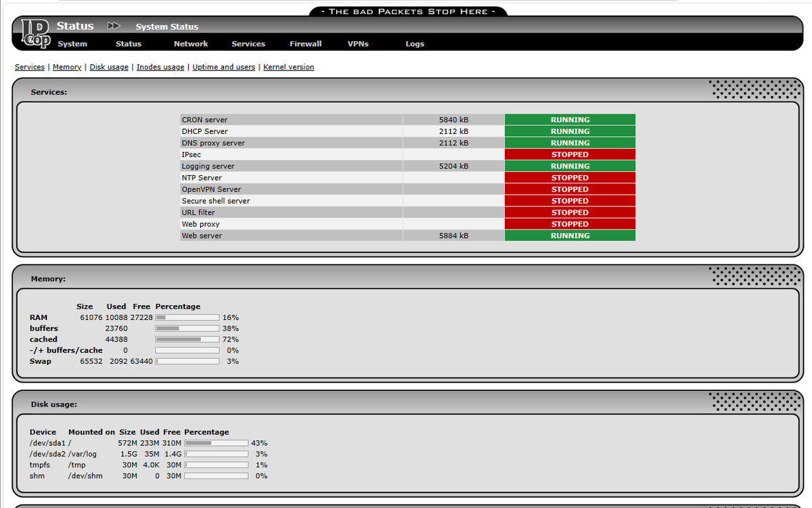Follow the Disk usage anchor link
This screenshot has height=508, width=812.
pos(109,68)
